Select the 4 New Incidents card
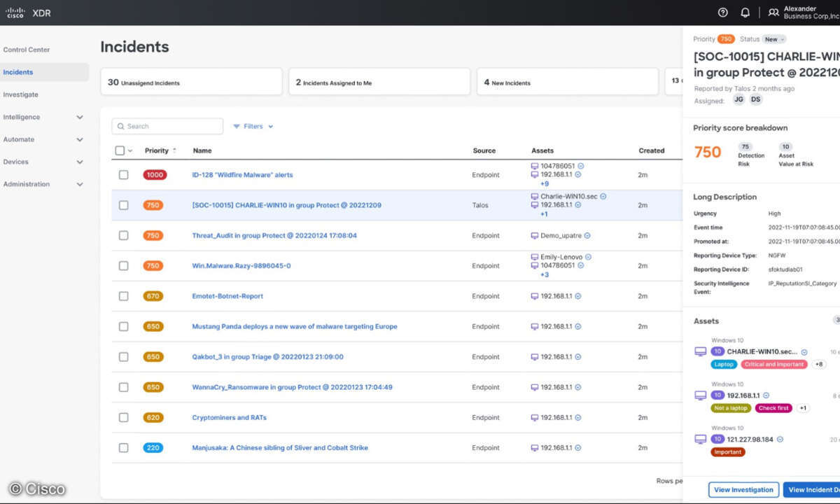840x504 pixels. 568,82
